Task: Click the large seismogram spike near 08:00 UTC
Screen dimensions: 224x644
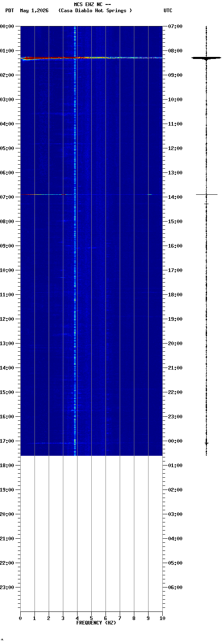Action: tap(206, 58)
